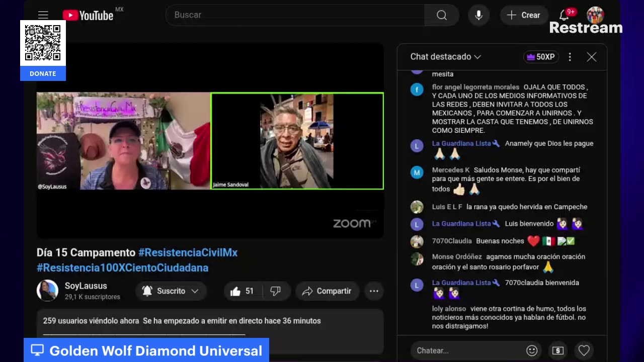Click the DONATE button
This screenshot has width=644, height=362.
[43, 73]
